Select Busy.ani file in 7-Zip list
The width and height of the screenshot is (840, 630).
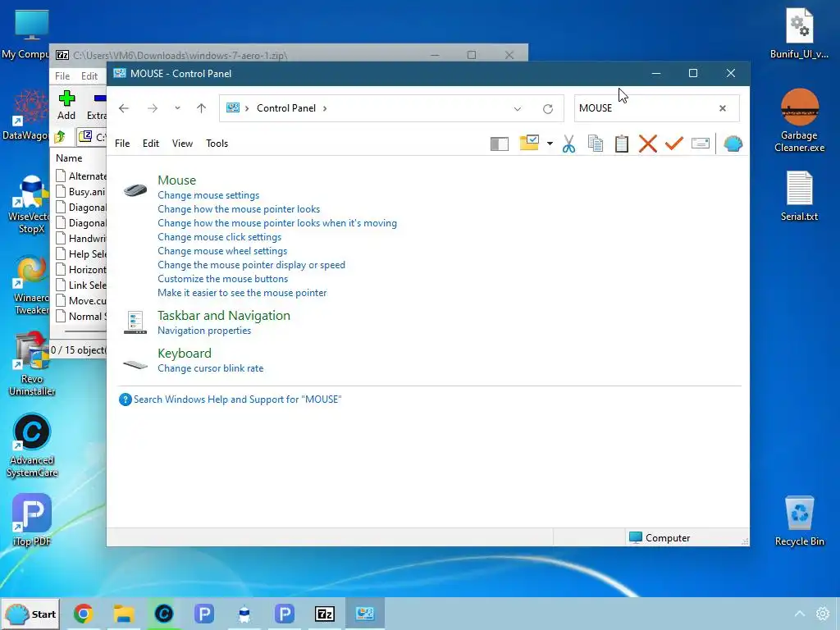81,192
